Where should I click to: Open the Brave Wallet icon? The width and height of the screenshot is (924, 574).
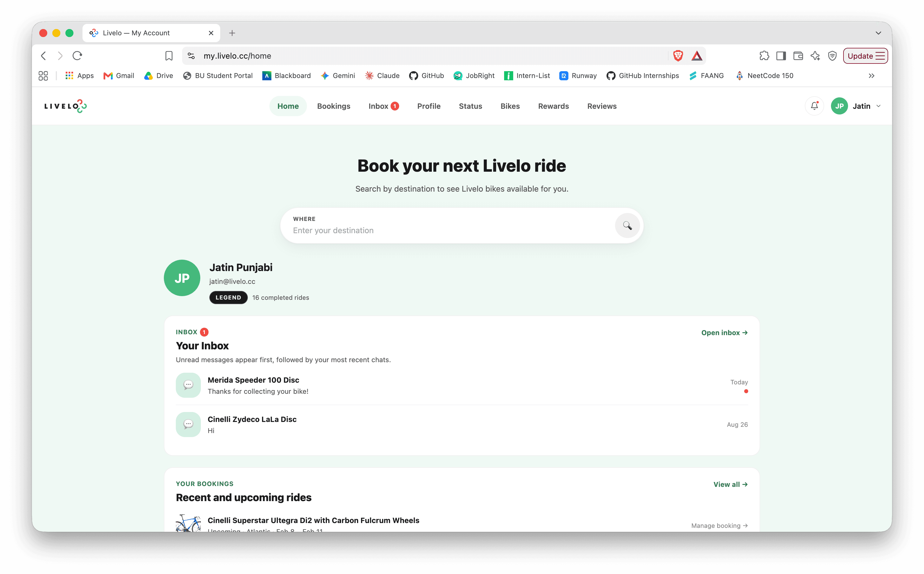[798, 56]
